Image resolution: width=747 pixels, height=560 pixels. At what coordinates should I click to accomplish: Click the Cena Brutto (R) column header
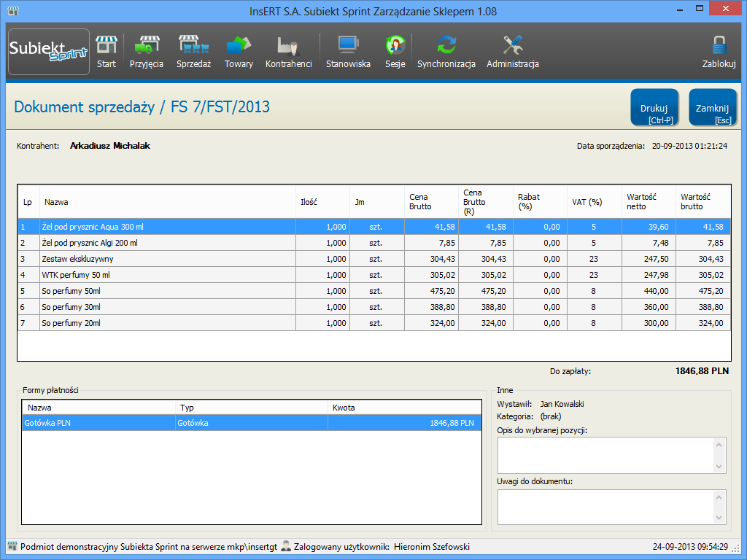486,202
